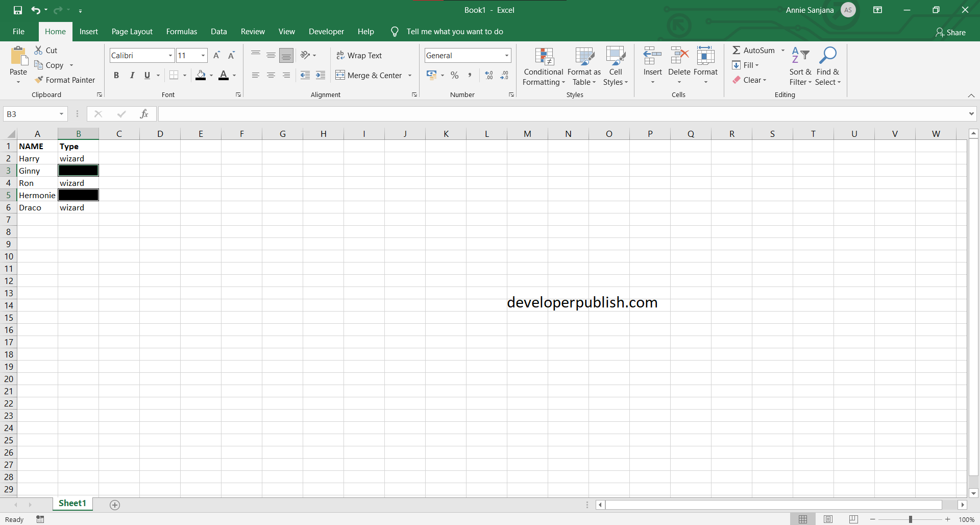Open the Clear dropdown
This screenshot has width=980, height=525.
tap(749, 80)
